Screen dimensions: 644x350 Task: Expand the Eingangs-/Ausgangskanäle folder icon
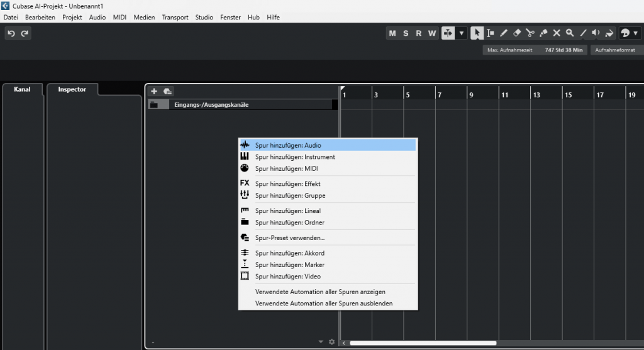pos(153,105)
